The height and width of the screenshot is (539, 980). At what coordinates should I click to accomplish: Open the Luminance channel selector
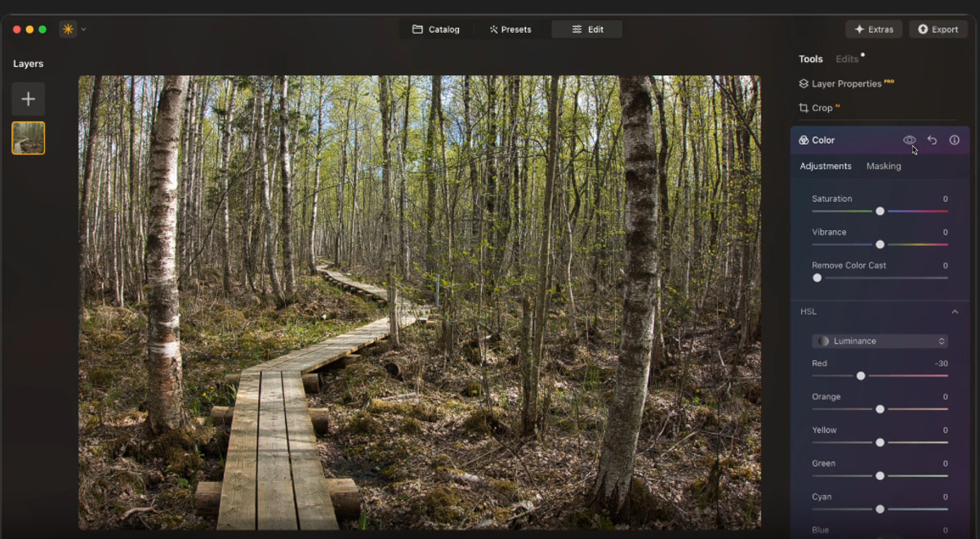point(880,341)
